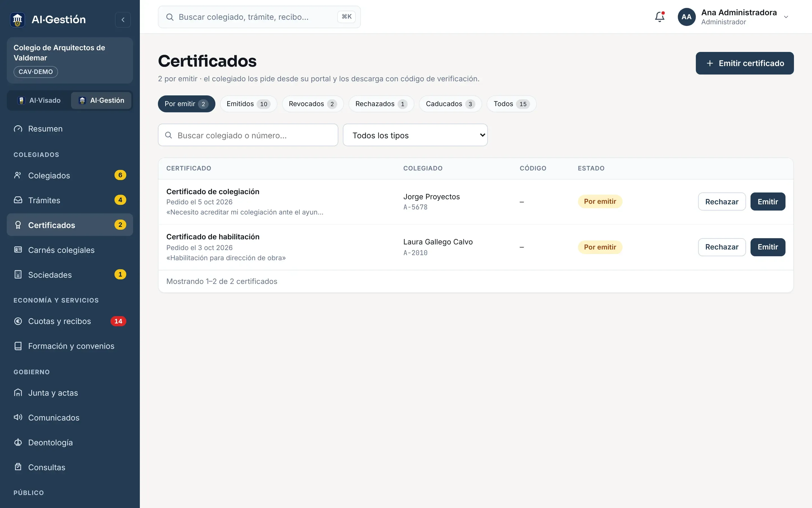Click the Por emitir status for Laura Gallego

point(600,247)
